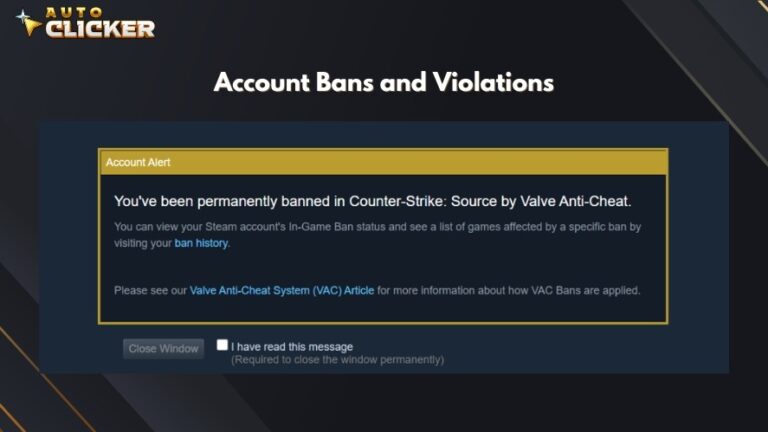Click the "Account Bans and Violations" heading
This screenshot has width=768, height=432.
click(383, 82)
